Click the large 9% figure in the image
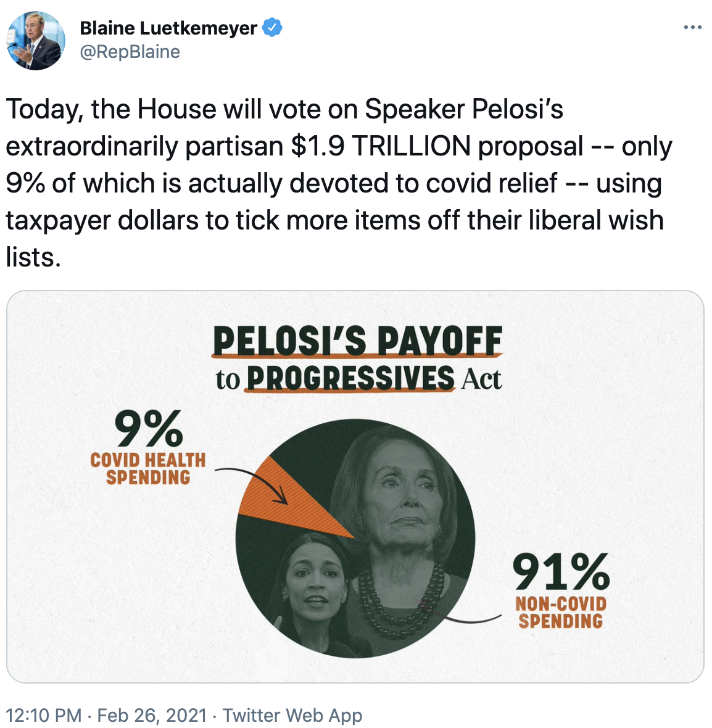712x728 pixels. coord(149,429)
